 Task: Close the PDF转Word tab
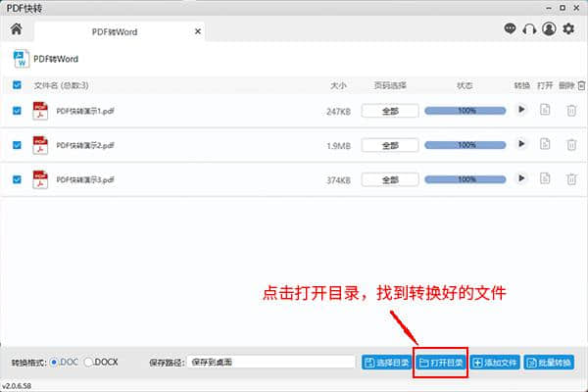pyautogui.click(x=198, y=32)
